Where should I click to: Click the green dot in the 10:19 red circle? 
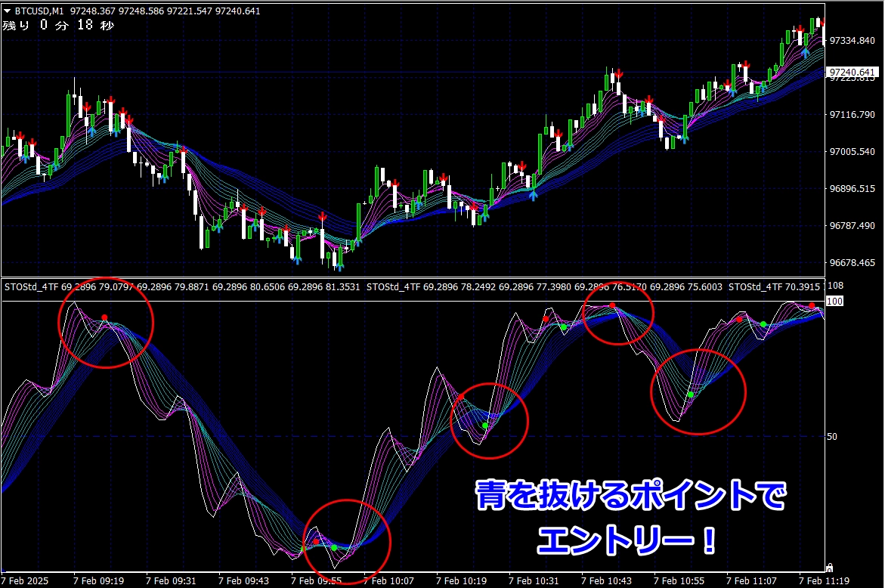pos(485,426)
